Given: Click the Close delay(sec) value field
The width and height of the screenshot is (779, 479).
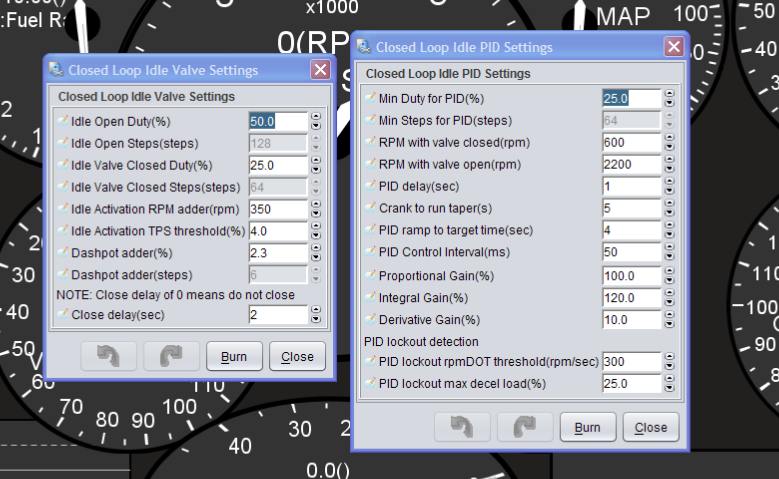Looking at the screenshot, I should tap(278, 315).
